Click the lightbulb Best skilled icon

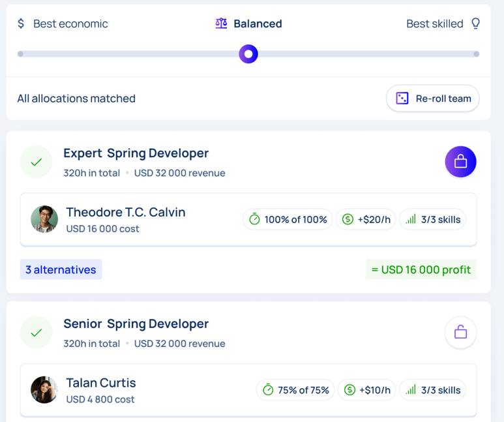click(476, 23)
